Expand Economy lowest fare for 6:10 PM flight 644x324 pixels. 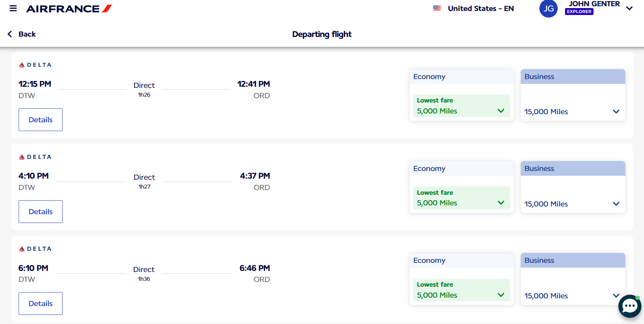pyautogui.click(x=501, y=295)
